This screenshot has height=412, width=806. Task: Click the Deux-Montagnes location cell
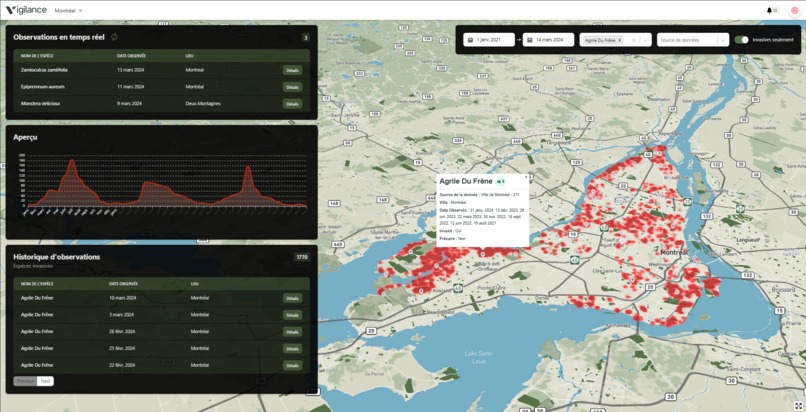pyautogui.click(x=203, y=104)
